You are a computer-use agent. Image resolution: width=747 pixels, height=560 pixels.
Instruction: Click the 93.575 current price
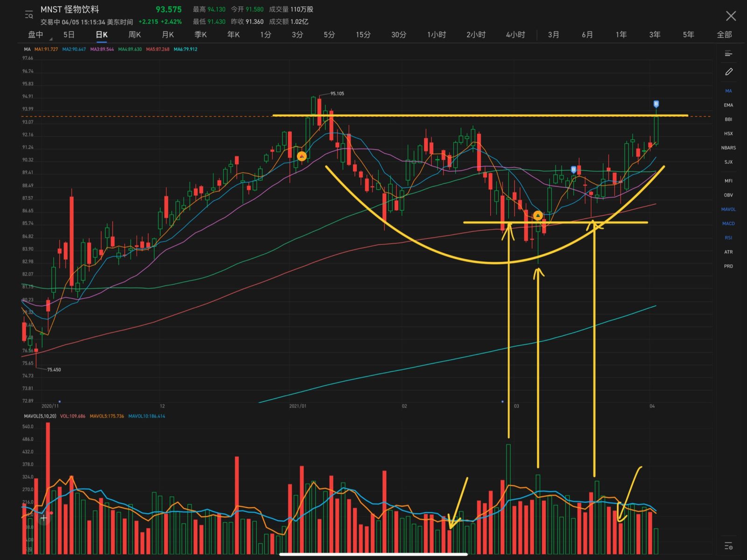169,9
